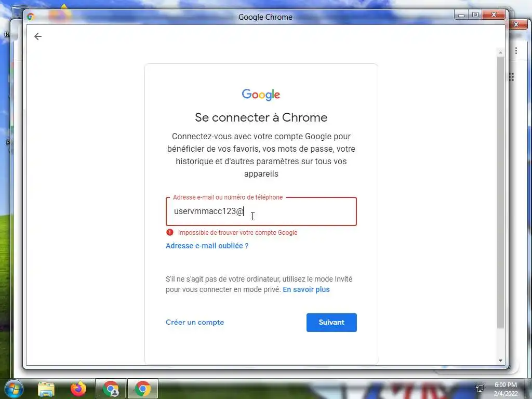Open the 'En savoir plus' link
The image size is (532, 399).
[x=306, y=289]
